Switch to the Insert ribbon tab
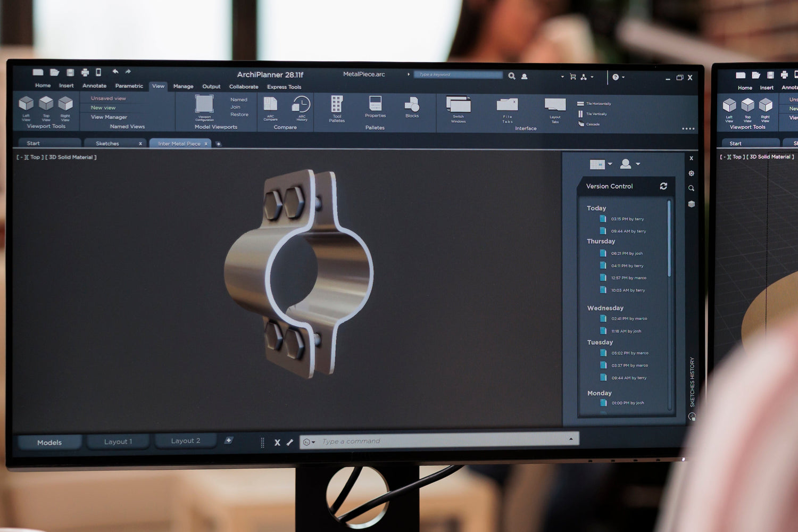This screenshot has height=532, width=798. coord(66,86)
